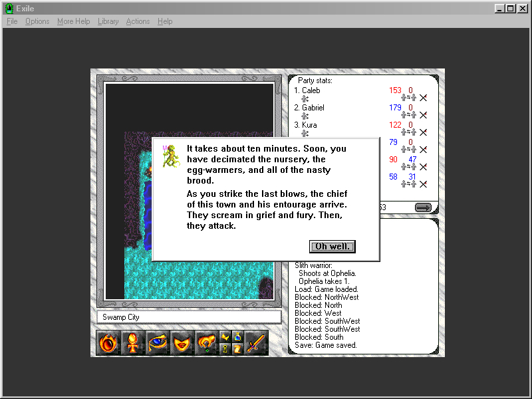This screenshot has height=399, width=532.
Task: Open the Help menu
Action: pyautogui.click(x=165, y=21)
